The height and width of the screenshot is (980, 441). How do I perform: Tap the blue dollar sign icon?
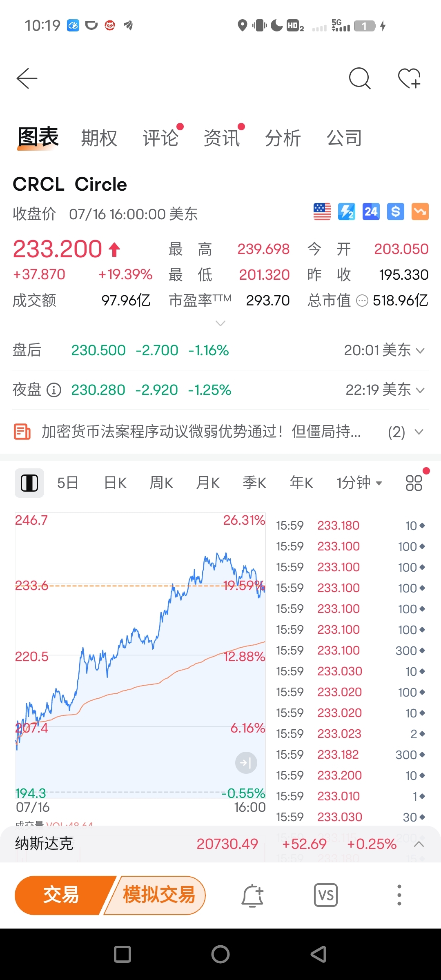(396, 212)
